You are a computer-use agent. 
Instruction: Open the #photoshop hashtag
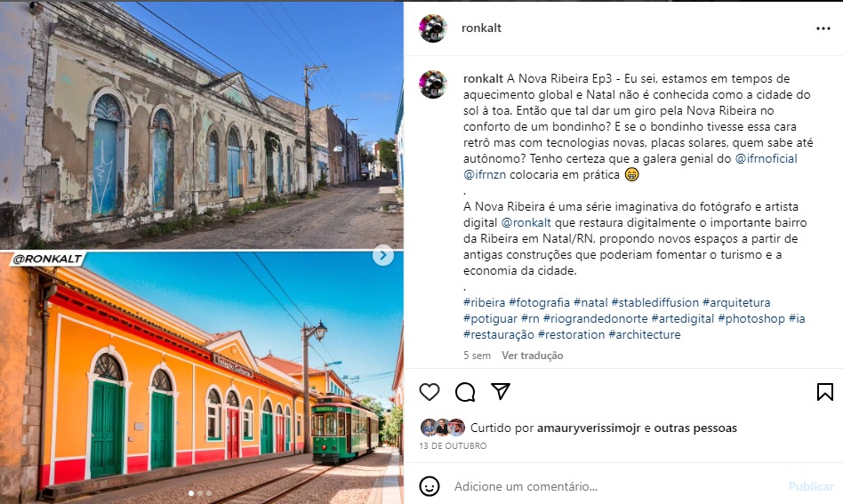[751, 318]
